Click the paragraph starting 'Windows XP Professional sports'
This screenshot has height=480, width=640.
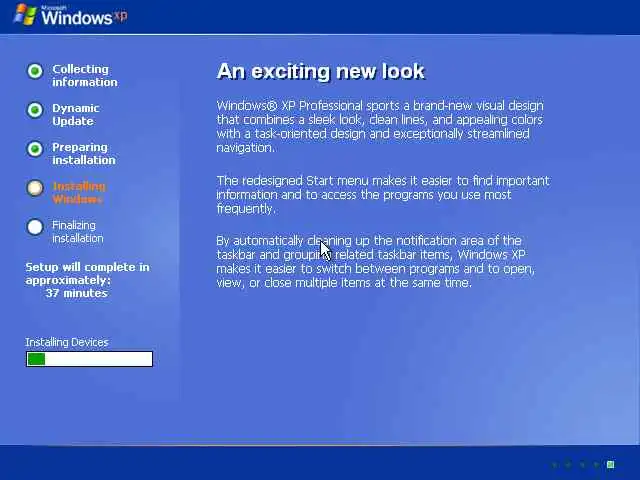[380, 127]
